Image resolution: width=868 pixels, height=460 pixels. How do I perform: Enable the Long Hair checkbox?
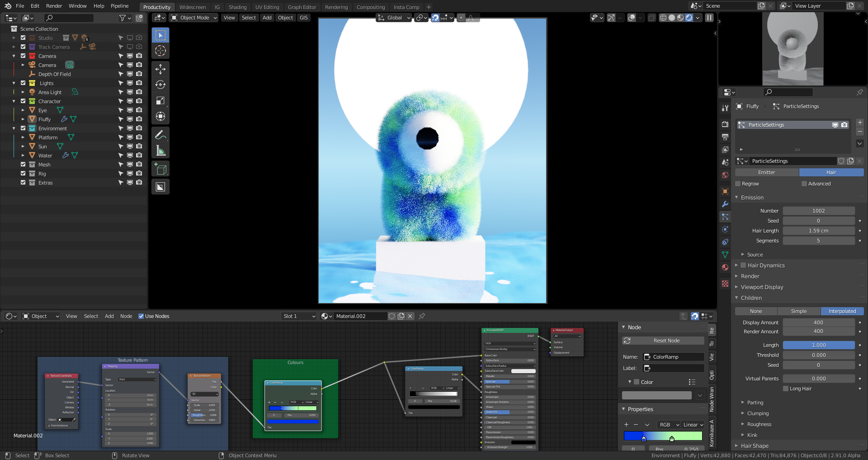pyautogui.click(x=786, y=389)
